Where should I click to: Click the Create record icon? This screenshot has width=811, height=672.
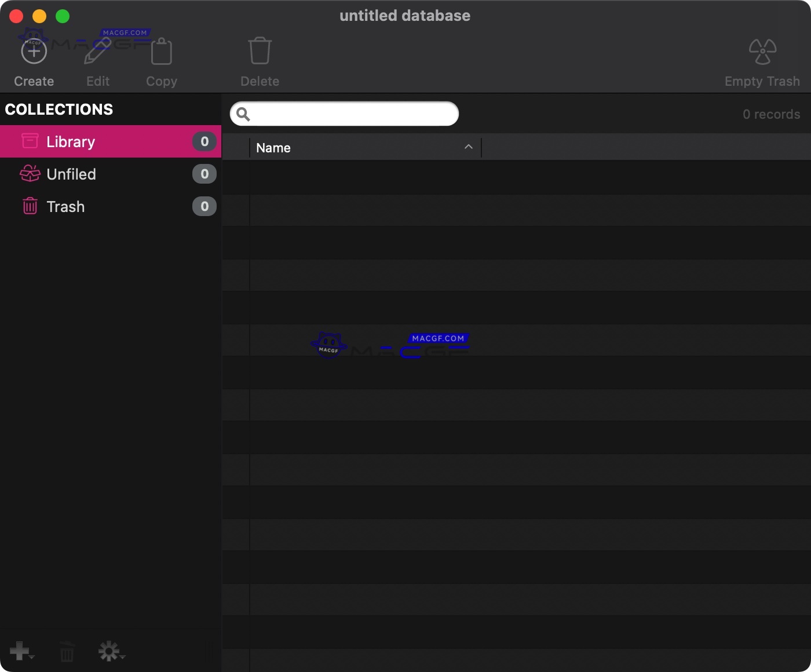34,50
